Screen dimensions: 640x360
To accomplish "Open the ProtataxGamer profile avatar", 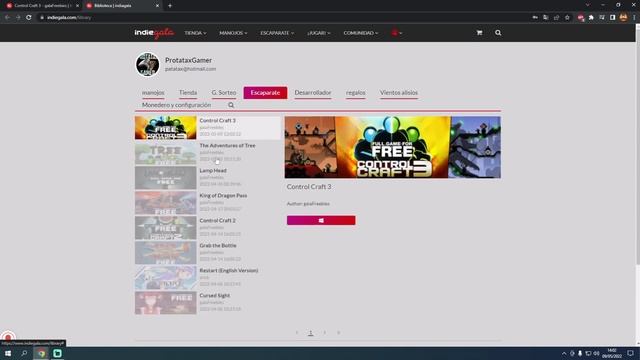I will 147,64.
